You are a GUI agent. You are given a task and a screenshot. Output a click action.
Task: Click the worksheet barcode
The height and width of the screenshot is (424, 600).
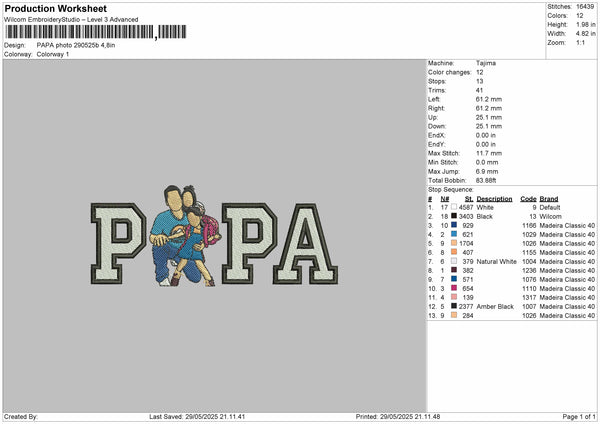click(96, 32)
